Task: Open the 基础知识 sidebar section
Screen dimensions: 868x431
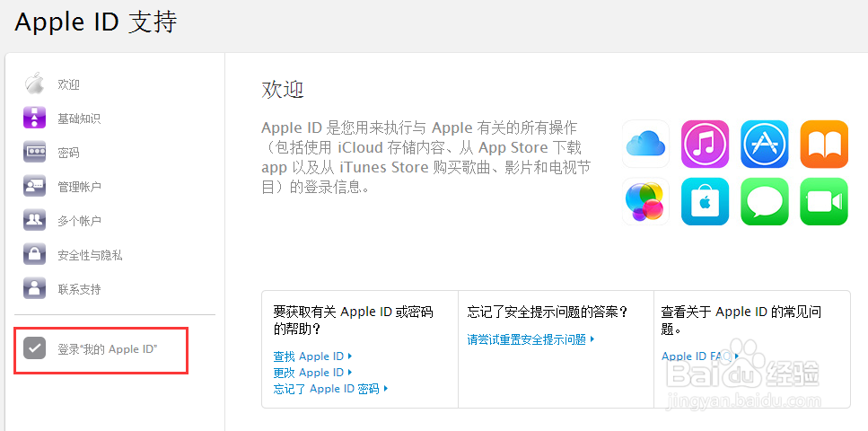Action: pos(79,119)
